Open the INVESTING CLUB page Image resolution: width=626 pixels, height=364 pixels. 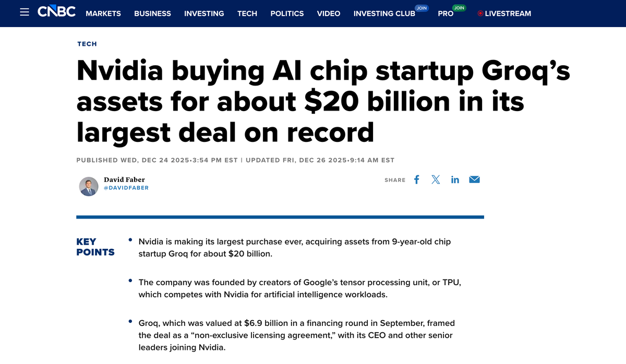pyautogui.click(x=384, y=14)
